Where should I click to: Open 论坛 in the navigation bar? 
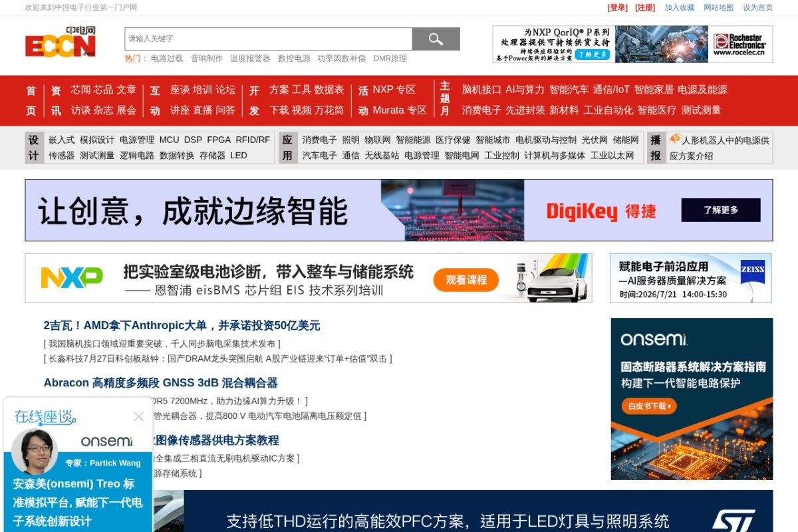click(x=225, y=90)
